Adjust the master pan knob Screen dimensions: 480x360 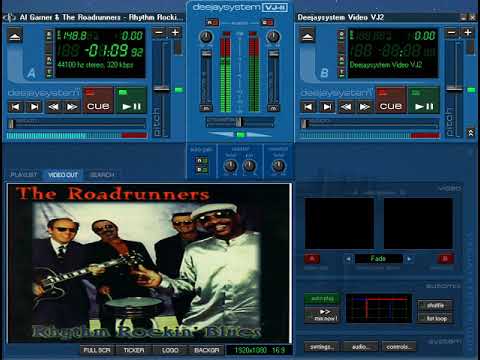(249, 166)
